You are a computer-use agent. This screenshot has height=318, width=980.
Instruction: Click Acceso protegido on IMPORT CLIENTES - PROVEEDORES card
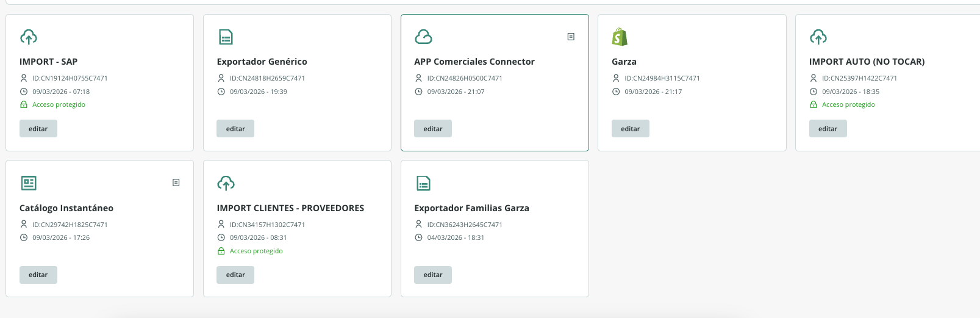256,251
